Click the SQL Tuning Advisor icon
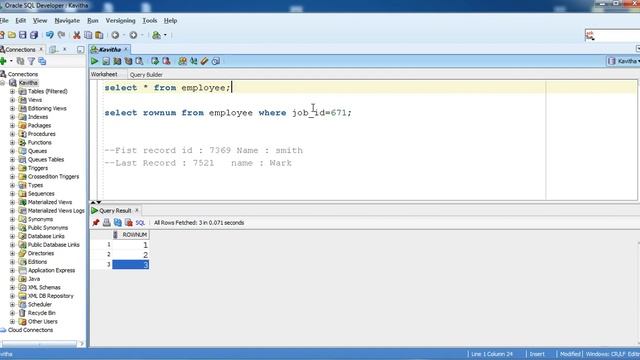 140,61
